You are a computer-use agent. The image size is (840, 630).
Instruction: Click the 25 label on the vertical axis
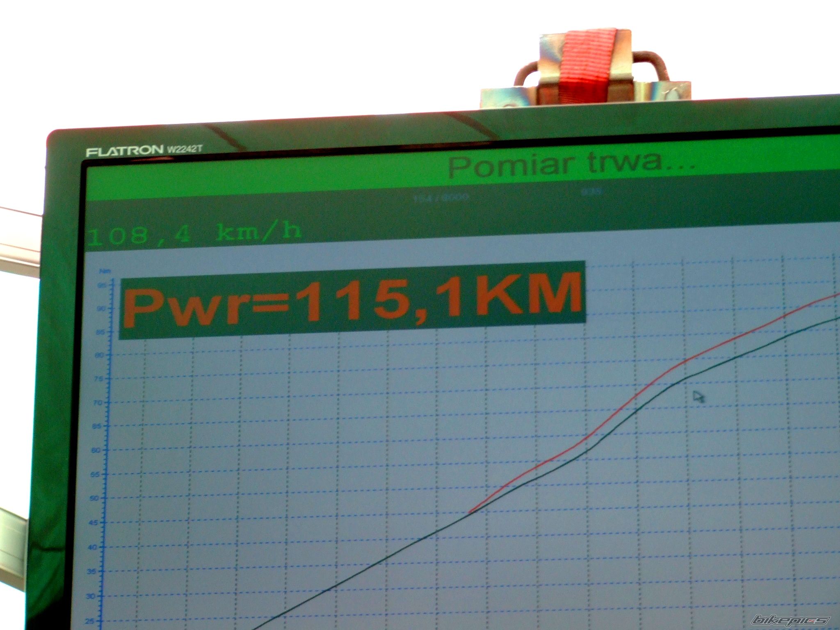[x=90, y=621]
